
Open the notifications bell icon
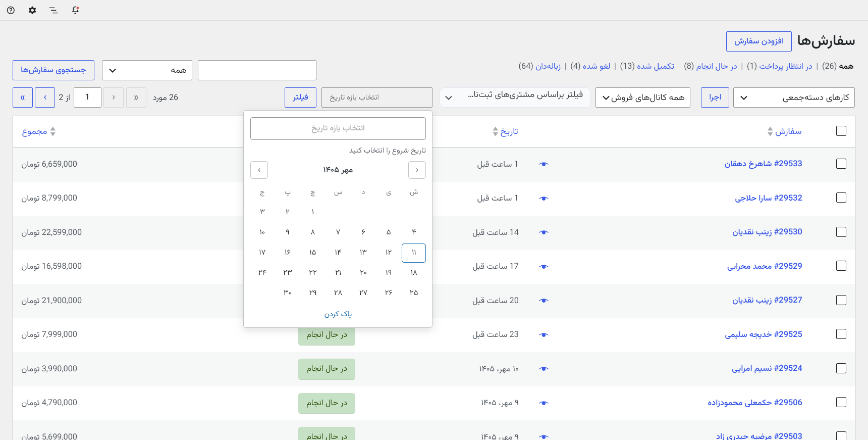pyautogui.click(x=75, y=10)
